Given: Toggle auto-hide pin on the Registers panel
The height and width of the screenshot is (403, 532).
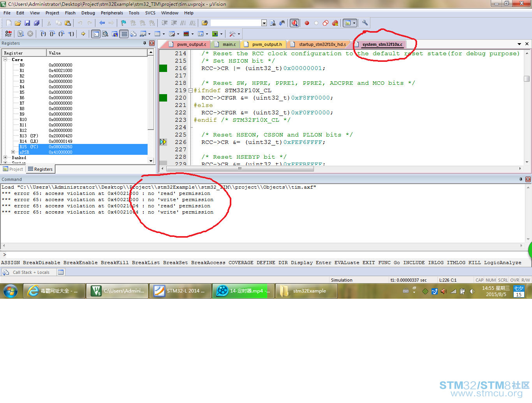Looking at the screenshot, I should tap(144, 43).
